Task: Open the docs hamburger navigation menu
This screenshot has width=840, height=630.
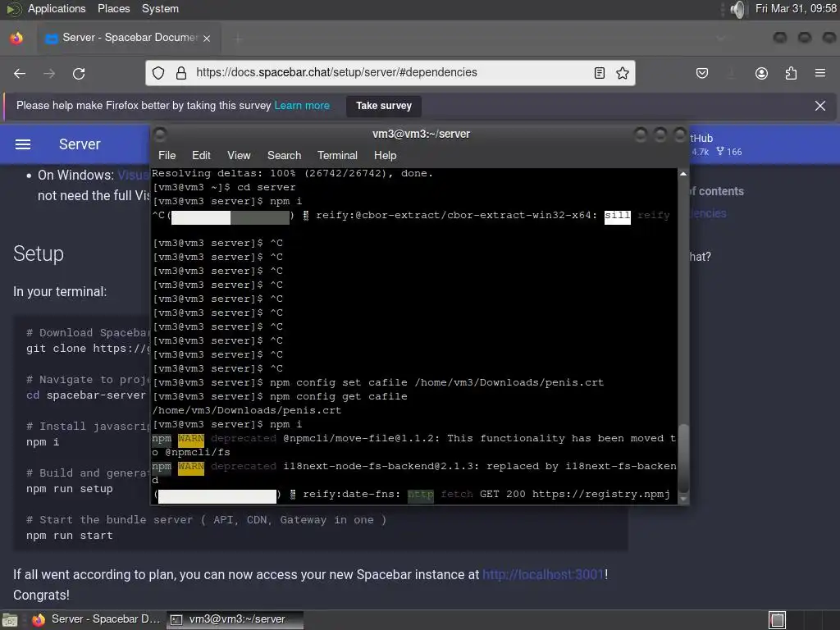Action: (x=22, y=144)
